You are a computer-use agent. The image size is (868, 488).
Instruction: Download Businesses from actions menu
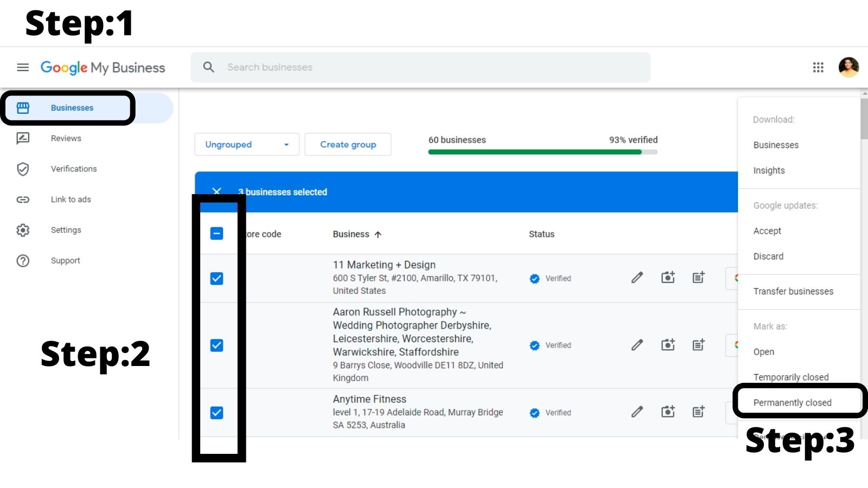[776, 145]
